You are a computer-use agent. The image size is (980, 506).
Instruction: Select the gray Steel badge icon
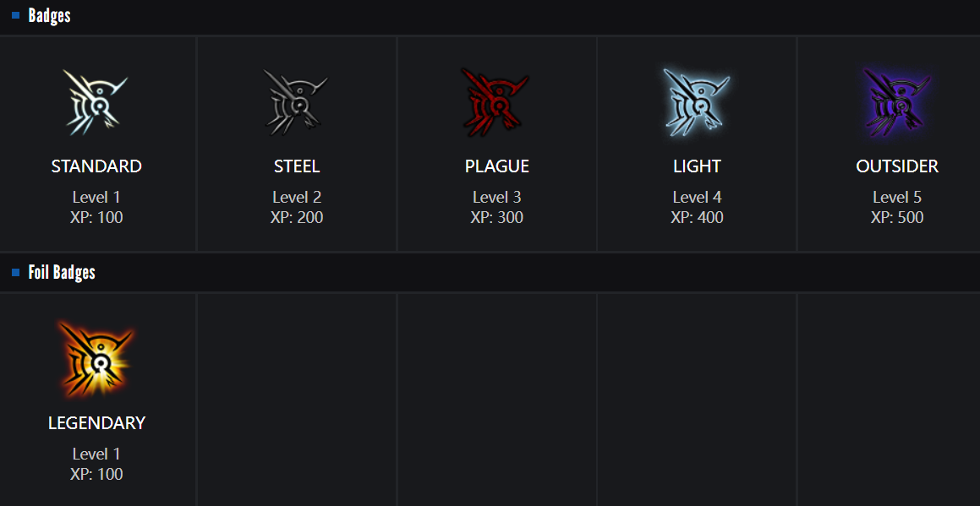296,103
